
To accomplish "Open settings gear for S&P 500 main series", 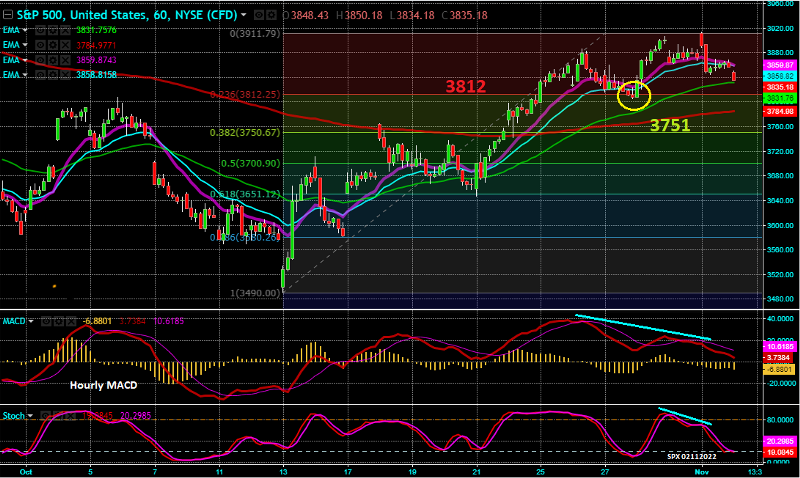I will click(x=271, y=15).
